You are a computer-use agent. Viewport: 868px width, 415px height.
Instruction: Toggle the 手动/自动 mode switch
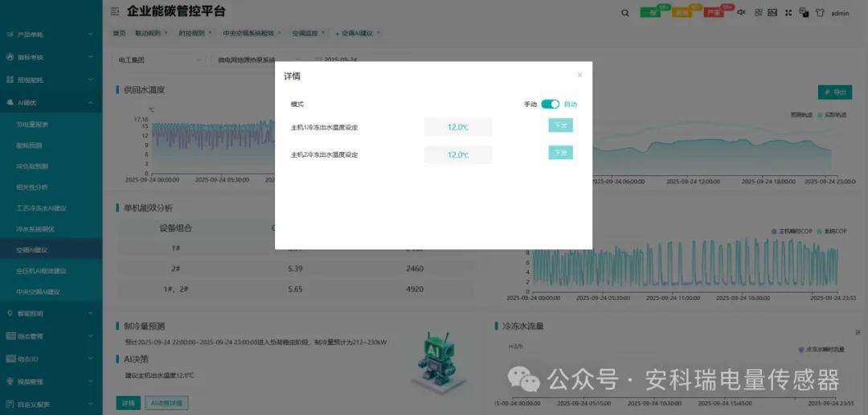coord(551,105)
